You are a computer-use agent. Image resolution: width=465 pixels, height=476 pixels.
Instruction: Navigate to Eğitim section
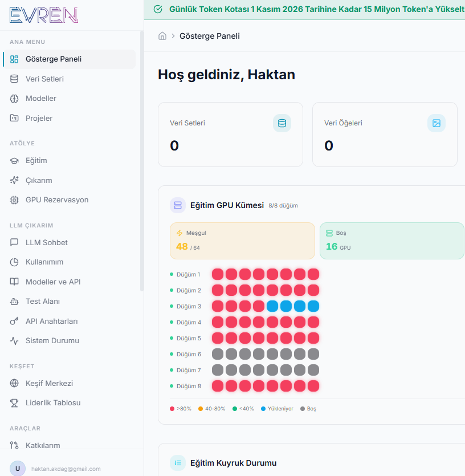pos(70,161)
